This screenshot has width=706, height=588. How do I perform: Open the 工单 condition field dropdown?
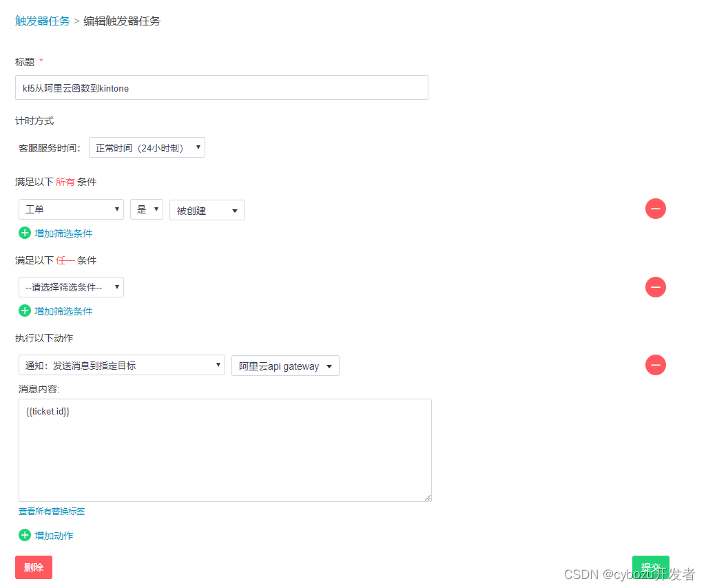(x=71, y=209)
